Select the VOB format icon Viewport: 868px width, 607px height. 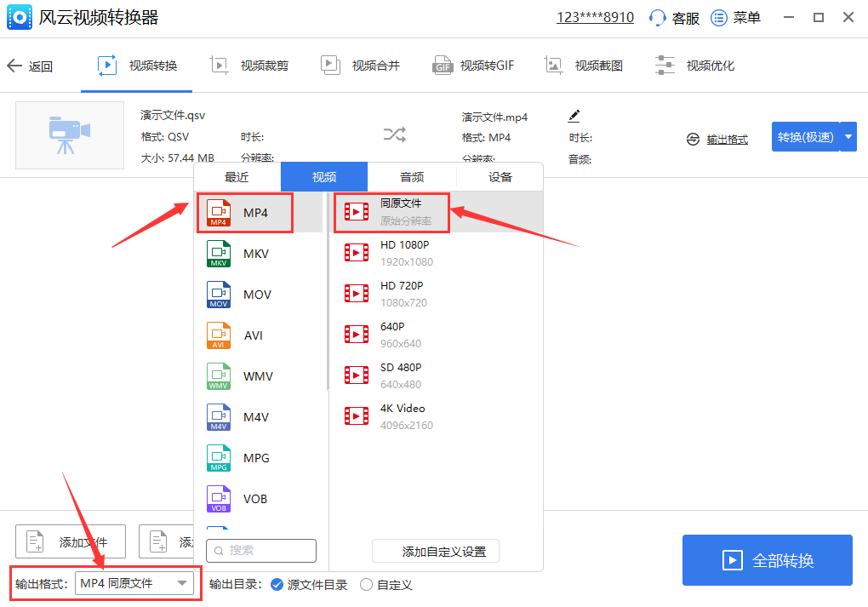[219, 499]
